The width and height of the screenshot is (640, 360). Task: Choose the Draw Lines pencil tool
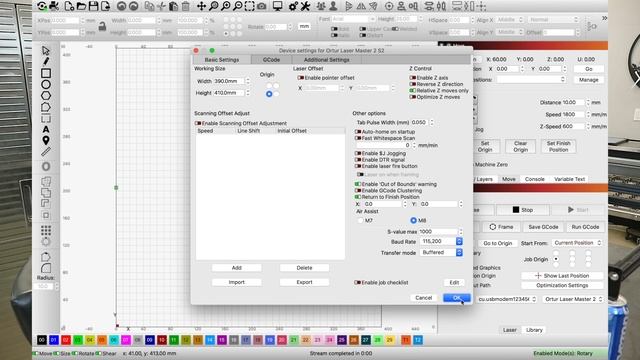pyautogui.click(x=46, y=62)
